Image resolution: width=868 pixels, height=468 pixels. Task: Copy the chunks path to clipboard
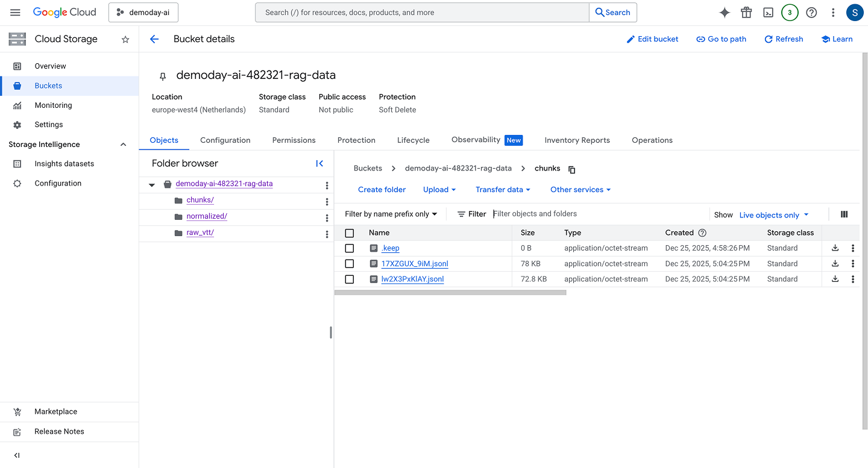pyautogui.click(x=572, y=169)
